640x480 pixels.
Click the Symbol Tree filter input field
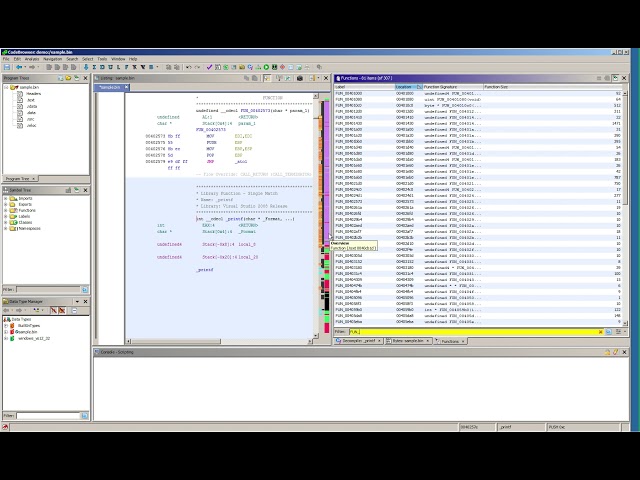(48, 289)
